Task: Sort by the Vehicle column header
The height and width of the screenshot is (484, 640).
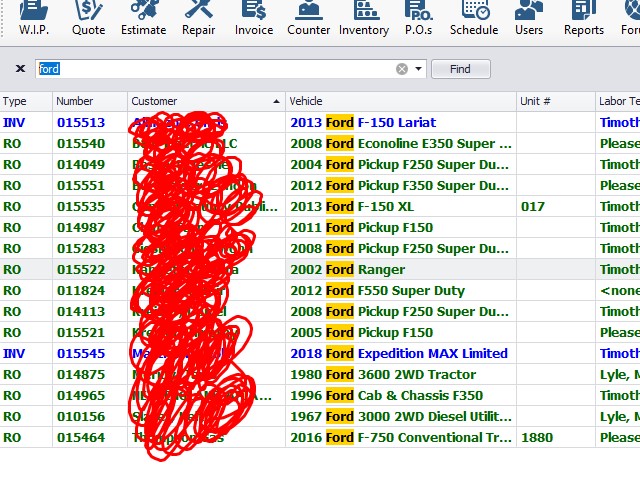Action: [401, 101]
